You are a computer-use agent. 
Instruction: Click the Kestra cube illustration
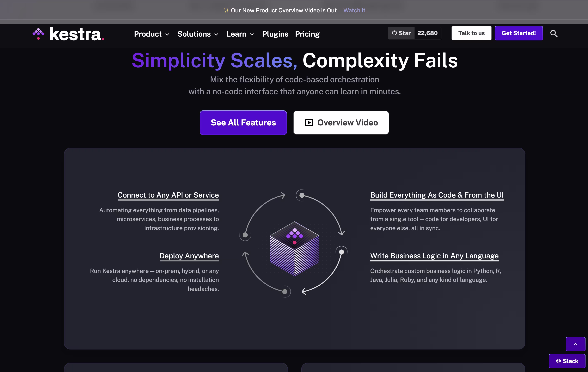click(294, 248)
